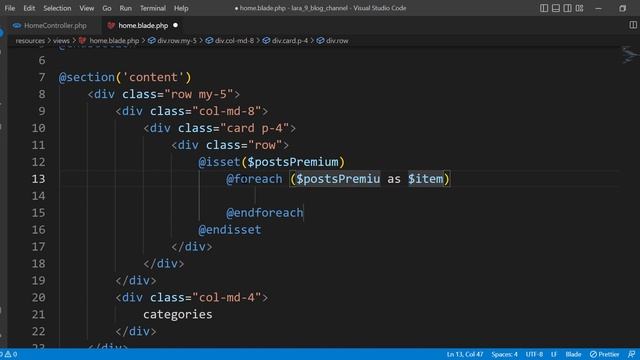Screen dimensions: 640x360
Task: Click $postsPremiu variable on line 13
Action: tap(338, 179)
